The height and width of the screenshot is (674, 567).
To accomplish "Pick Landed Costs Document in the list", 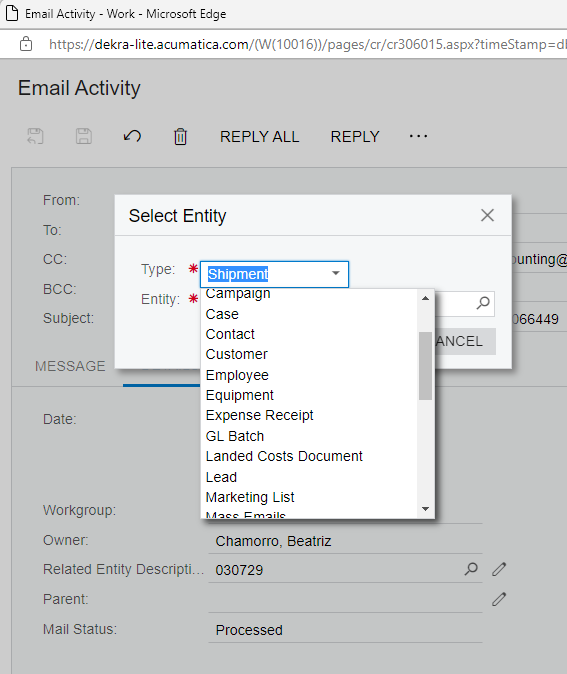I will tap(284, 456).
